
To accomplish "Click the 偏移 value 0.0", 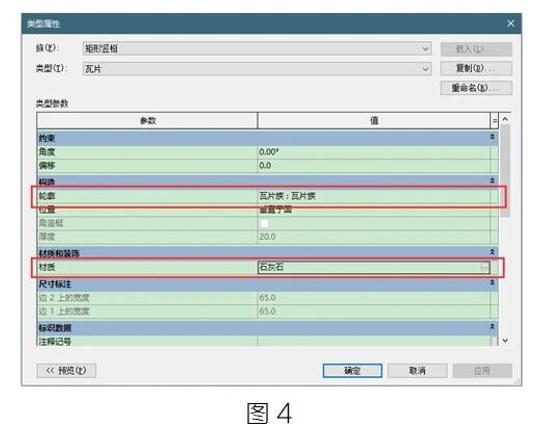I will 374,165.
